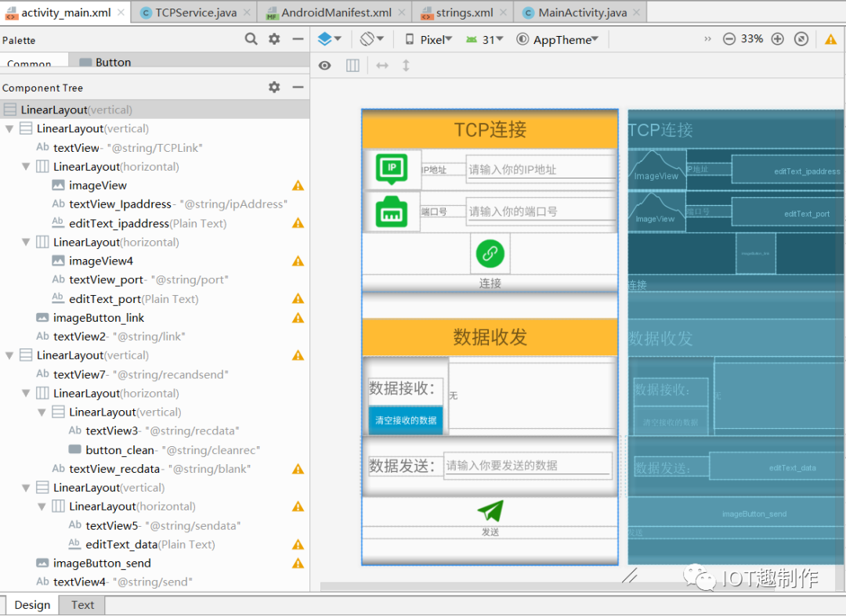The height and width of the screenshot is (616, 846).
Task: Open Component Tree settings gear
Action: click(x=275, y=87)
